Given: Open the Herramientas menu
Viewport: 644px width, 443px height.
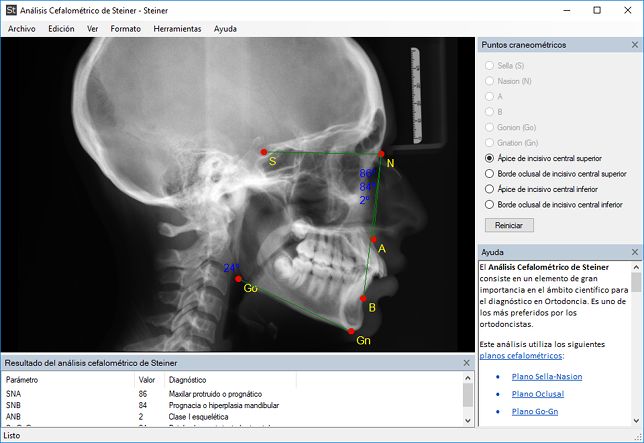Looking at the screenshot, I should click(x=177, y=29).
